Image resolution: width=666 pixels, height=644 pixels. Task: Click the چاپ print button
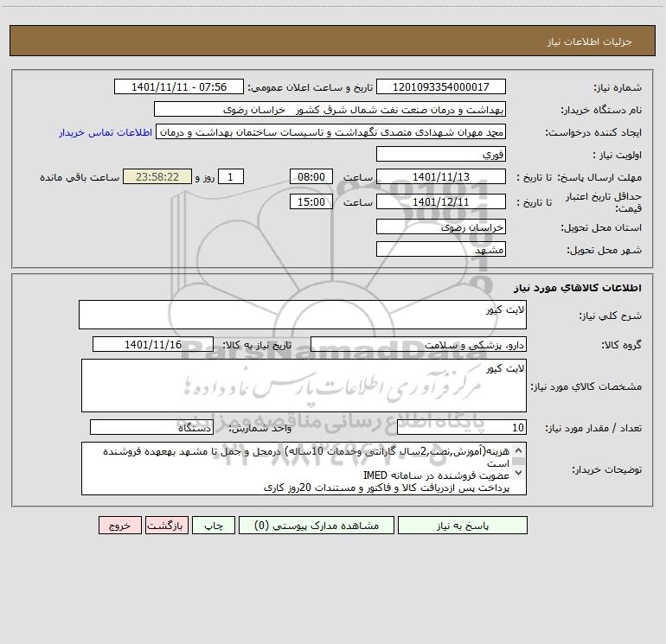(x=214, y=525)
